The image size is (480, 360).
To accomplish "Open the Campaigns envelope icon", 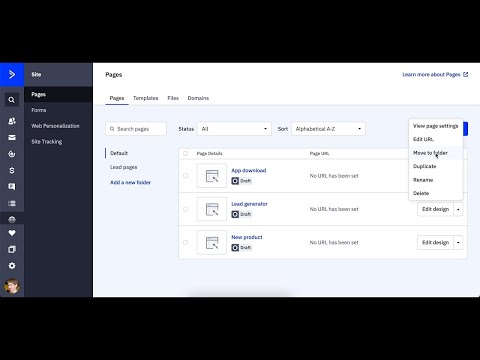I will click(x=12, y=137).
